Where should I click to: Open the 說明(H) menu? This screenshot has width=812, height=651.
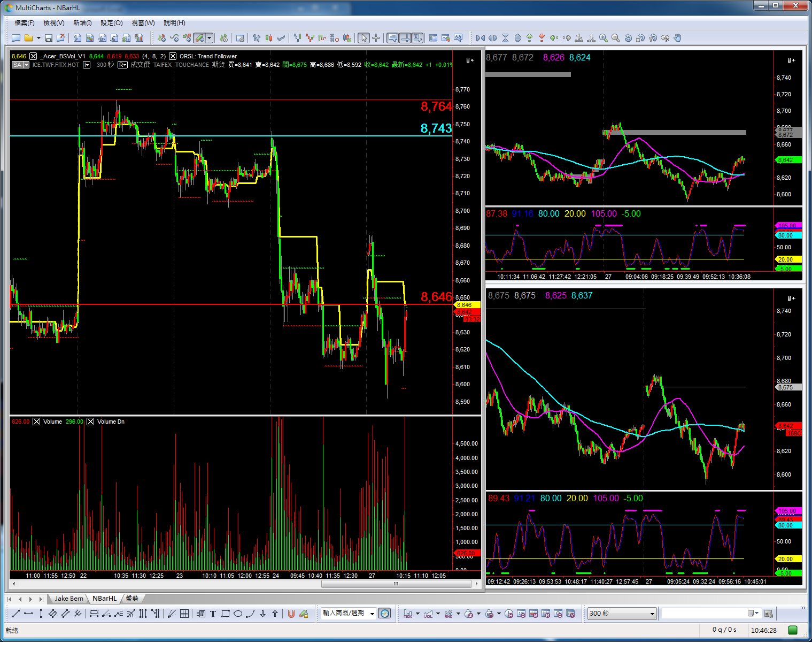pos(174,23)
